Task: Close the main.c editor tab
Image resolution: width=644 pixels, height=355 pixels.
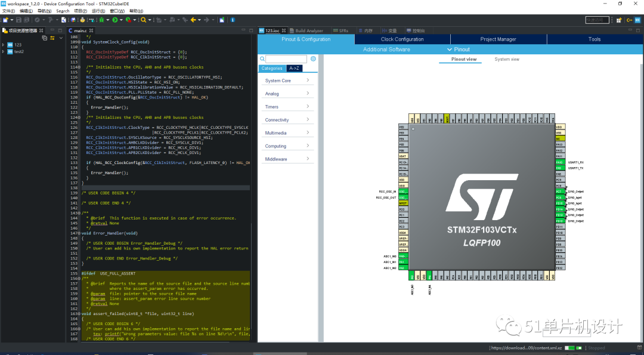Action: (91, 31)
